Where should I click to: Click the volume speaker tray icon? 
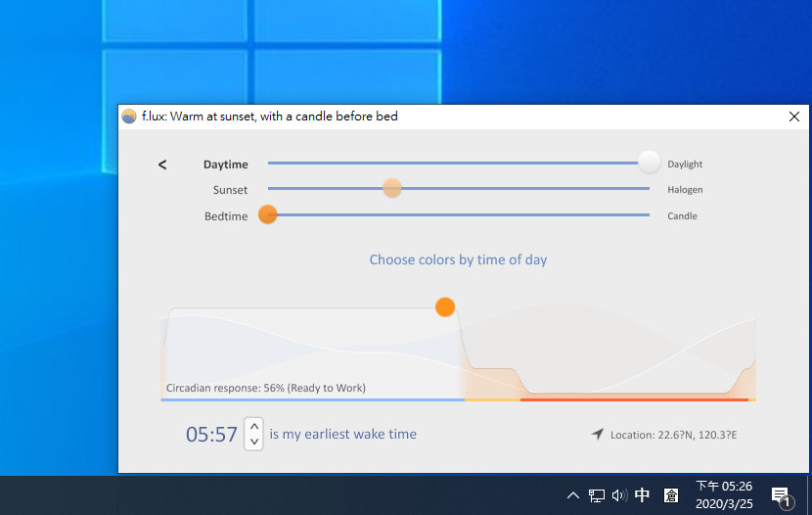click(619, 495)
